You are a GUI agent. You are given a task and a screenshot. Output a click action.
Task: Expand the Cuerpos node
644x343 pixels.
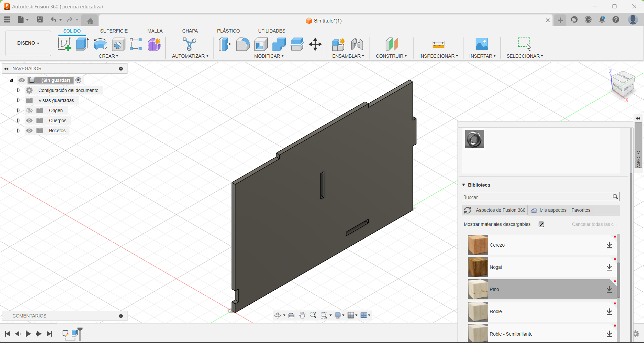[19, 120]
